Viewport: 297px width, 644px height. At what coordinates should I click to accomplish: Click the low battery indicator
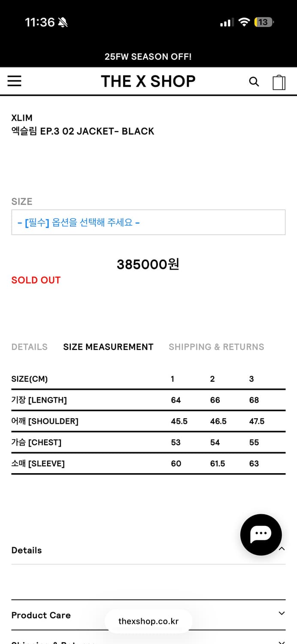point(264,21)
